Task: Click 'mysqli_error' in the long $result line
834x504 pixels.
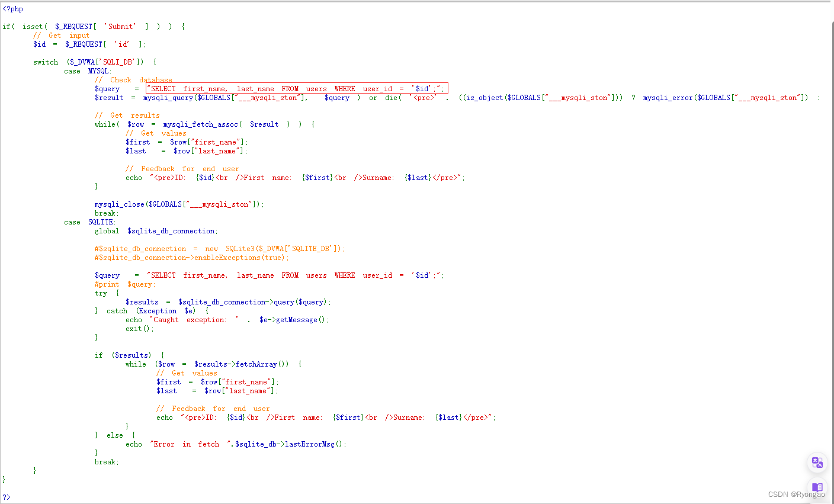Action: click(x=668, y=98)
